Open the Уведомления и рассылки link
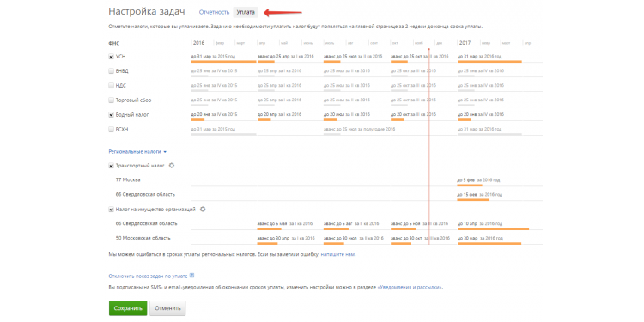The image size is (644, 322). 410,287
